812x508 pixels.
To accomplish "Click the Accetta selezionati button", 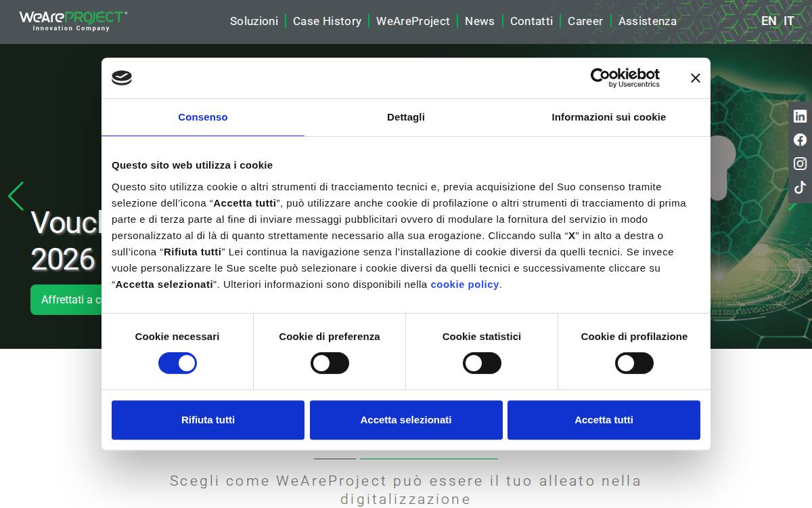I will [406, 420].
